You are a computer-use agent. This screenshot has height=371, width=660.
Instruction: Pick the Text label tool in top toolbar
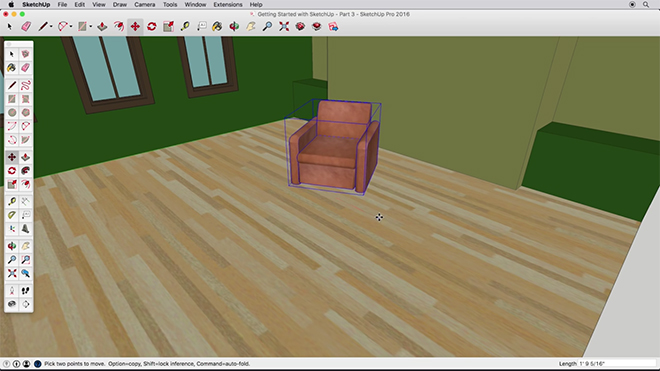(202, 27)
